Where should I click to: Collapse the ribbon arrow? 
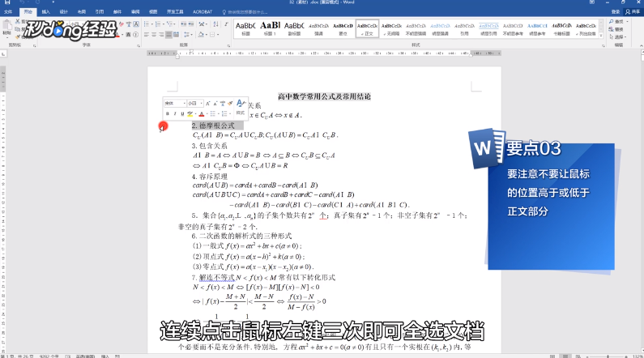[x=641, y=45]
